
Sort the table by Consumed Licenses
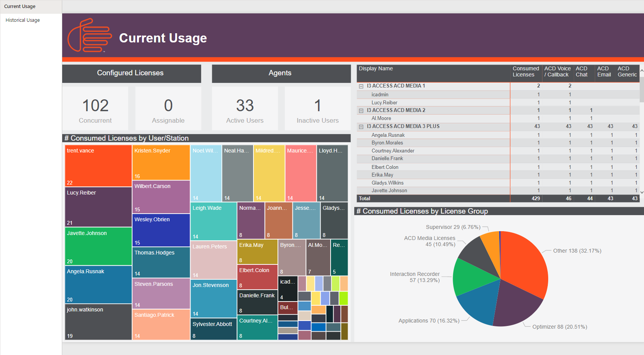(x=525, y=71)
